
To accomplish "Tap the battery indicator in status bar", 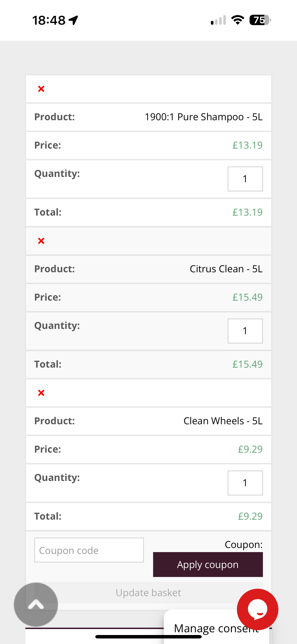I will click(x=260, y=20).
